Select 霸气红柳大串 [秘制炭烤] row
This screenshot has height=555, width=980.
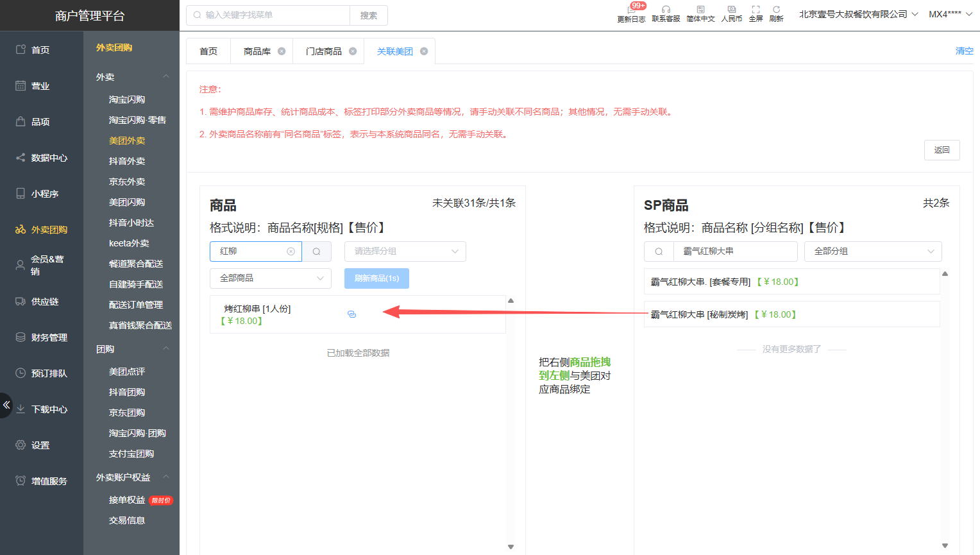click(x=792, y=314)
